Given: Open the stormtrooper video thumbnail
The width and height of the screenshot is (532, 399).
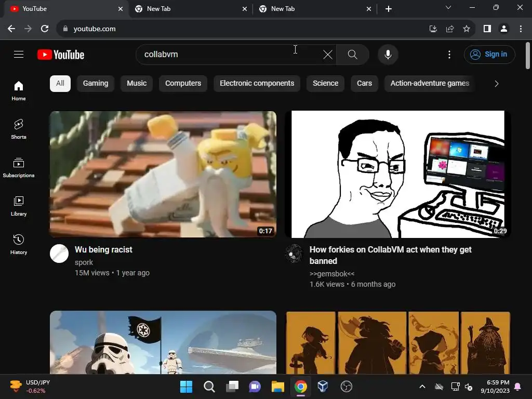Looking at the screenshot, I should pos(163,342).
